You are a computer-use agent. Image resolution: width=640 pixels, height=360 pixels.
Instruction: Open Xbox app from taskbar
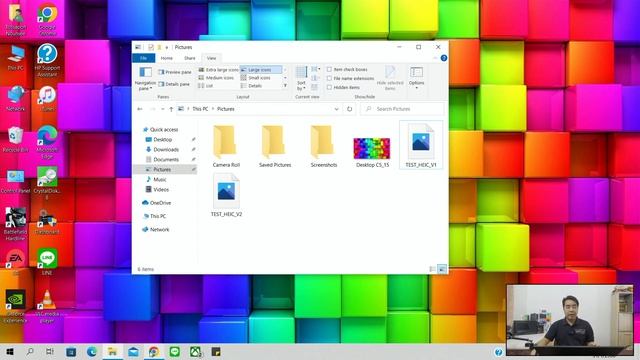(x=196, y=352)
